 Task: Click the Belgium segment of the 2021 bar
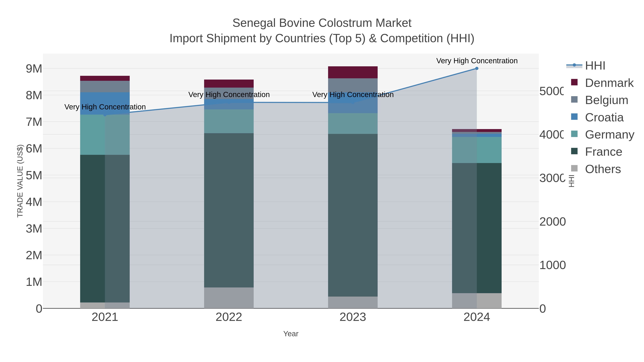click(105, 87)
